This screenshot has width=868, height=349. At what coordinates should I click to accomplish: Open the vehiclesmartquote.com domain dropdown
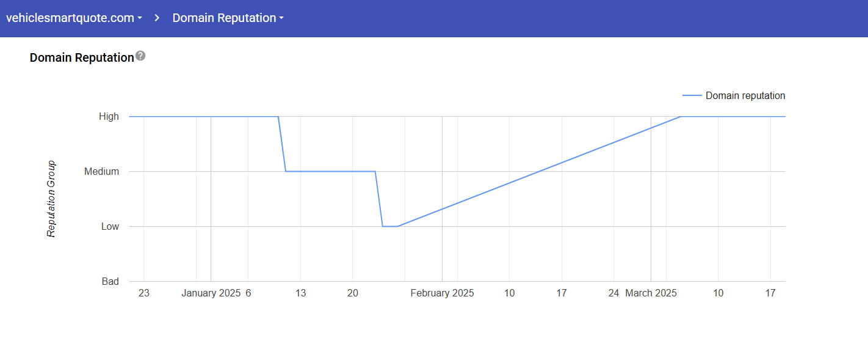click(74, 18)
